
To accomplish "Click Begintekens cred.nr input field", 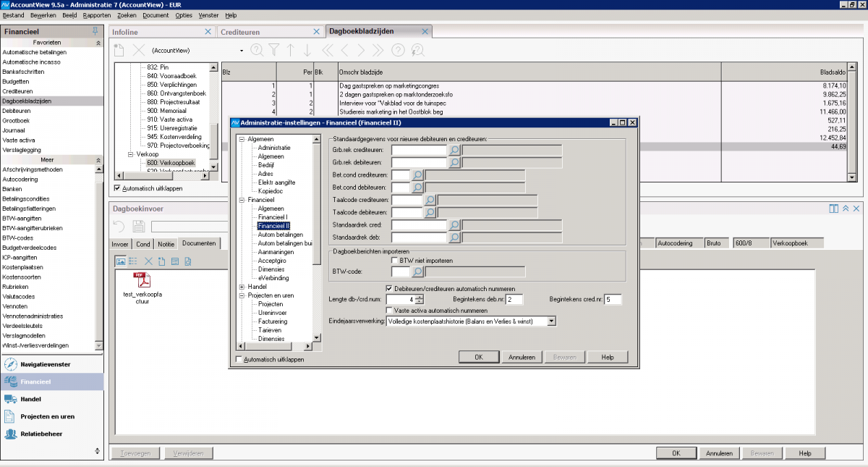I will pos(613,299).
